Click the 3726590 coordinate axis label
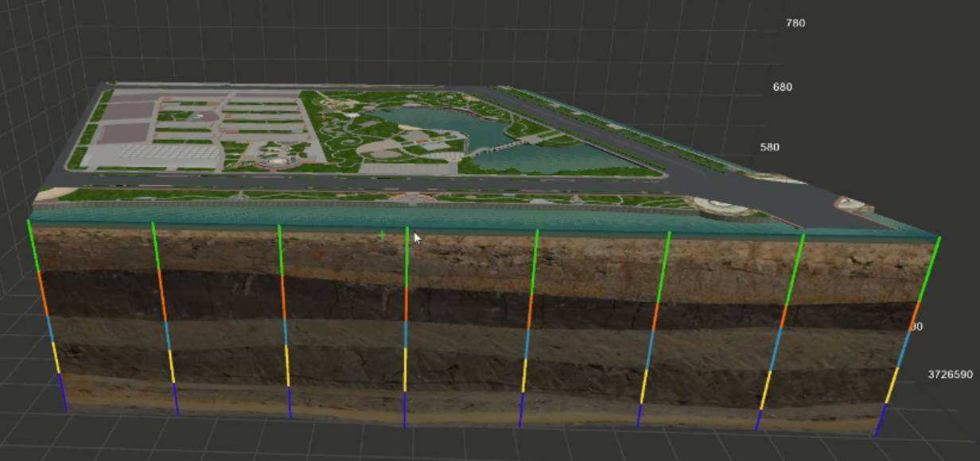The height and width of the screenshot is (461, 980). (950, 374)
